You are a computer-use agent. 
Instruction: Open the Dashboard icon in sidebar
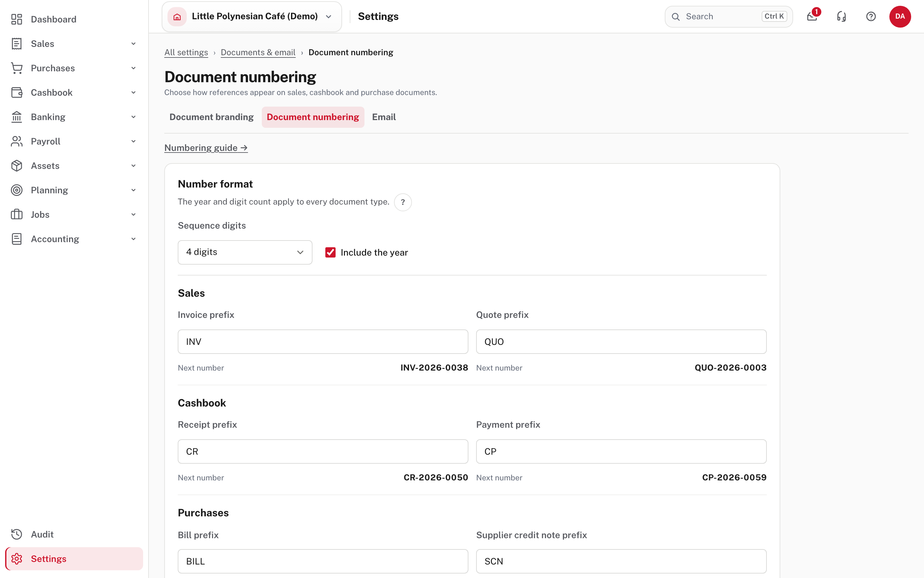tap(16, 19)
